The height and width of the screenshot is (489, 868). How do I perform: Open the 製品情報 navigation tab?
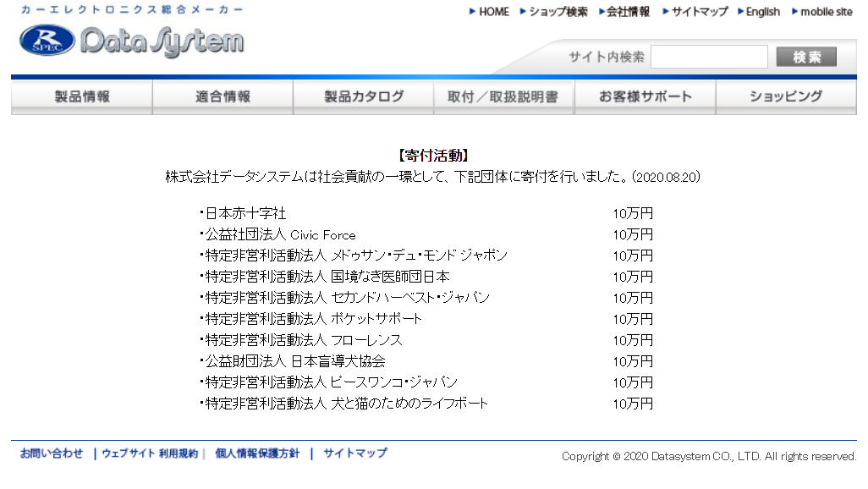[82, 97]
